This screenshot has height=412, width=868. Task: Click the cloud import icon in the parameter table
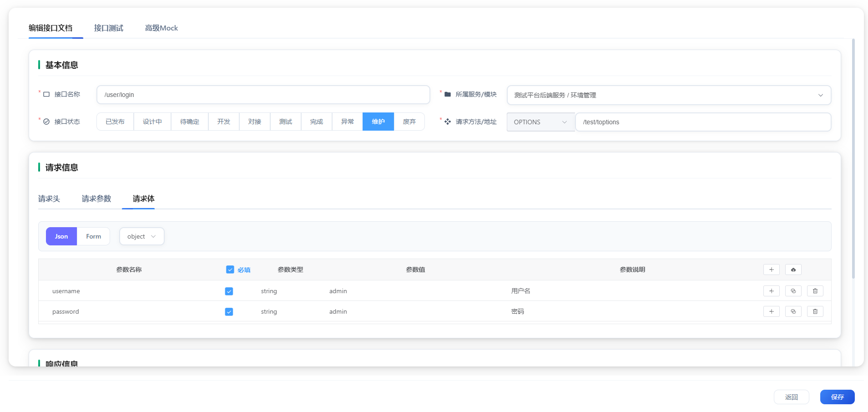[793, 269]
